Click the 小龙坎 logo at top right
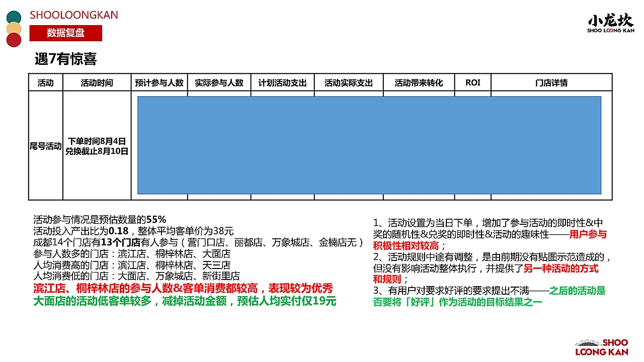Screen dimensions: 644x362 [x=611, y=23]
